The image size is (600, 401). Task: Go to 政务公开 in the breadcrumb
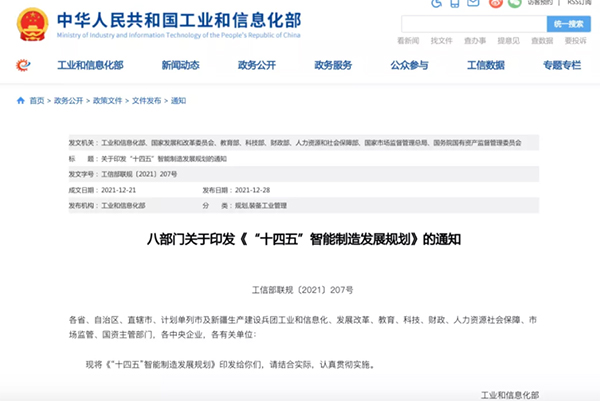(x=68, y=101)
